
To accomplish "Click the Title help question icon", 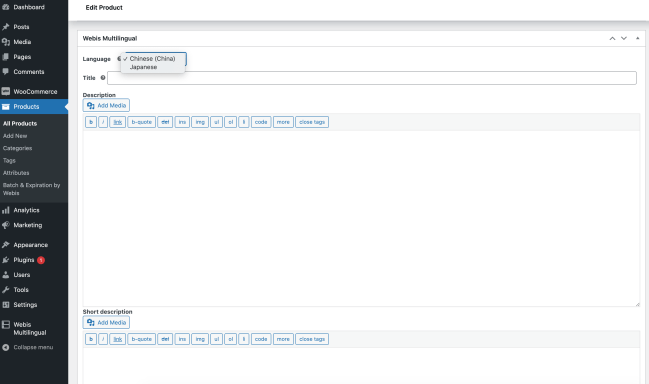I will (103, 78).
